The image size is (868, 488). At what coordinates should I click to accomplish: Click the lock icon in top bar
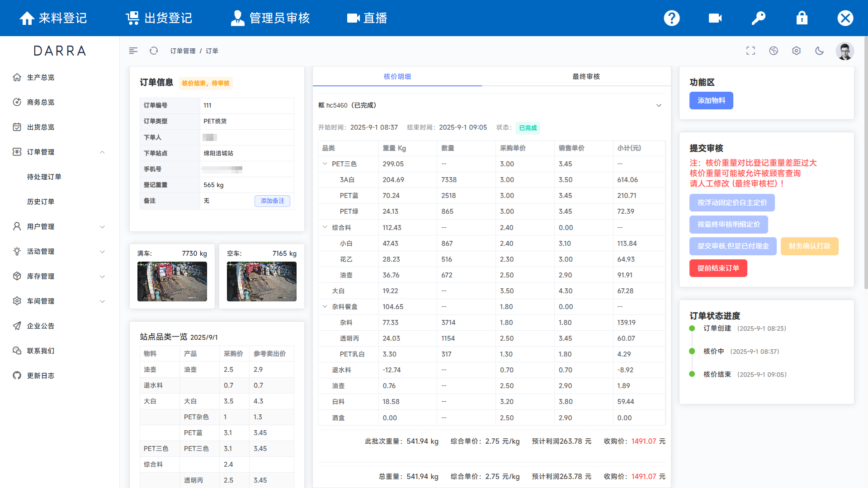pos(802,18)
